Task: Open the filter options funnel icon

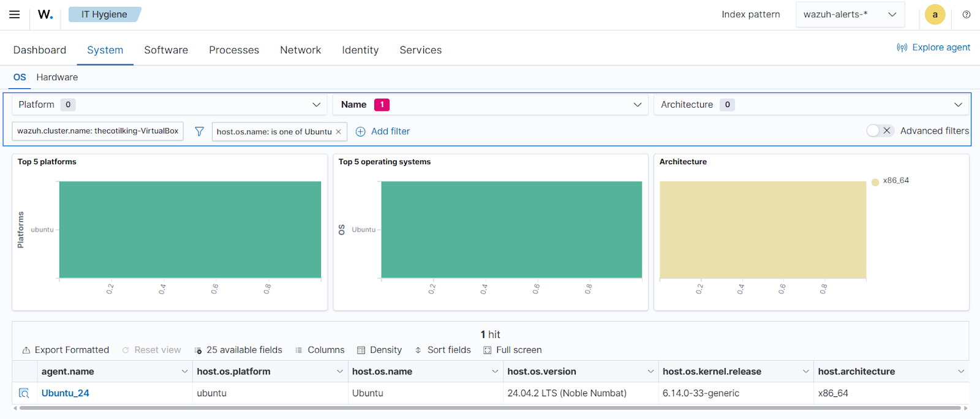Action: (x=199, y=131)
